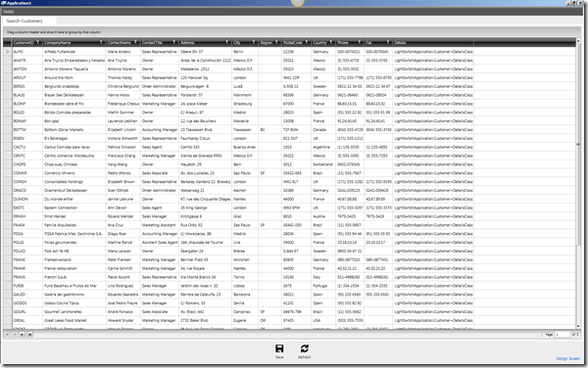
Task: Open the City column filter funnel
Action: pyautogui.click(x=254, y=42)
